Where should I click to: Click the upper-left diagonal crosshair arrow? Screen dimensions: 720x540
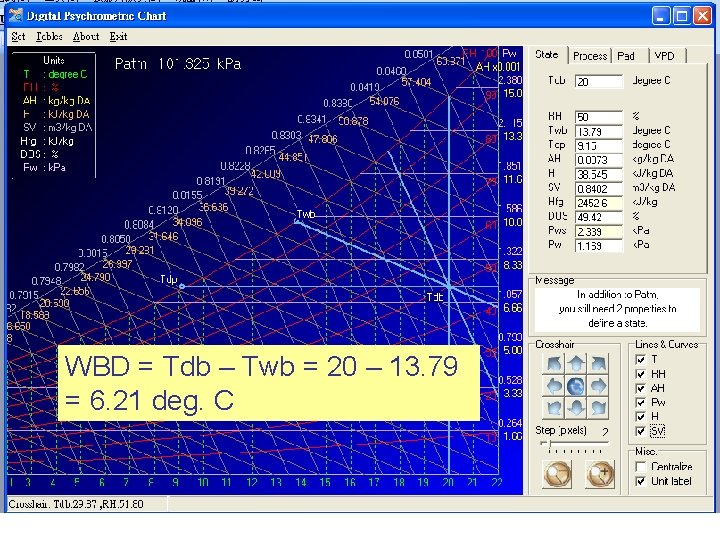pos(551,363)
